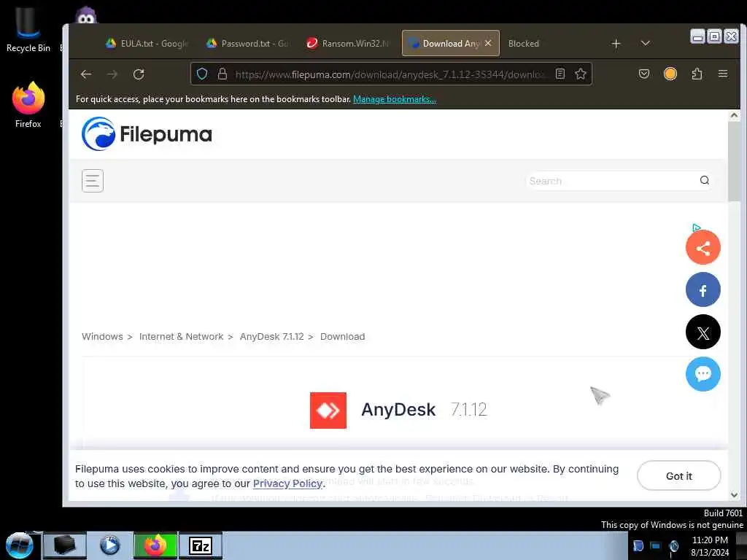Viewport: 747px width, 560px height.
Task: Click the page scrollbar up arrow
Action: [x=734, y=116]
